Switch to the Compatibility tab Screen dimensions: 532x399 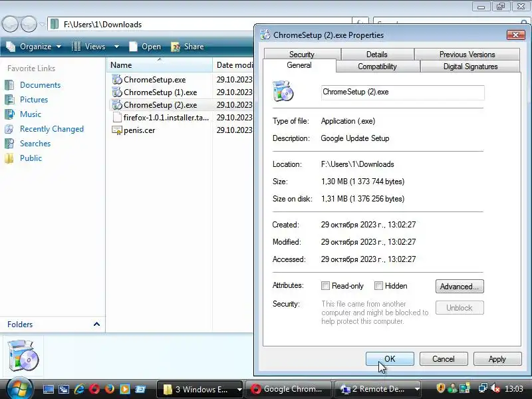(x=377, y=66)
